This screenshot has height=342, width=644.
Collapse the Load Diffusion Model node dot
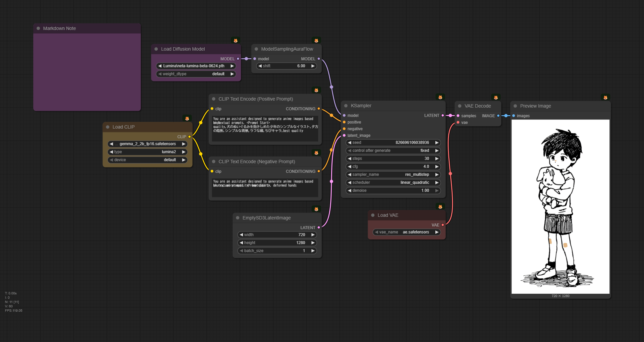156,49
